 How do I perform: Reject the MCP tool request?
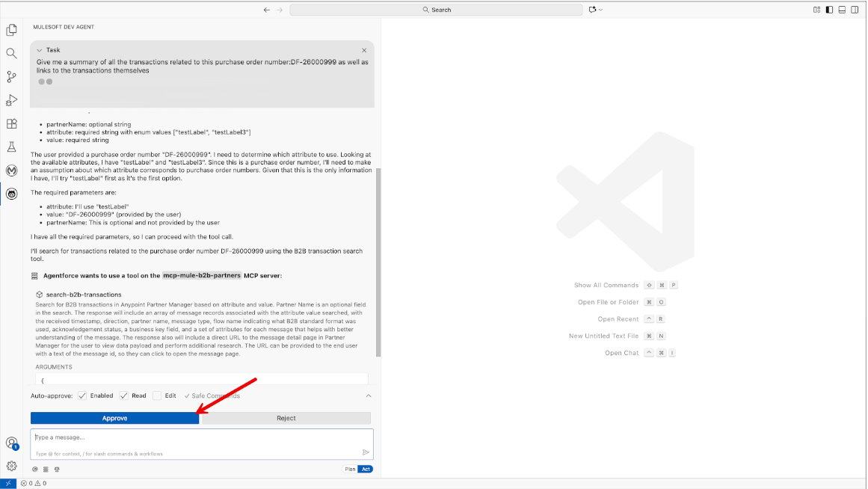[x=286, y=418]
